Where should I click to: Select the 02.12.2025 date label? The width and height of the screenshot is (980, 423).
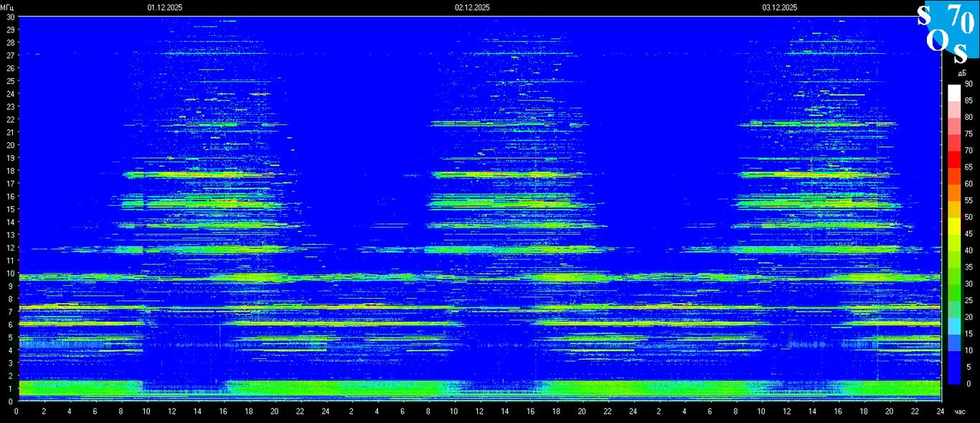pos(472,7)
